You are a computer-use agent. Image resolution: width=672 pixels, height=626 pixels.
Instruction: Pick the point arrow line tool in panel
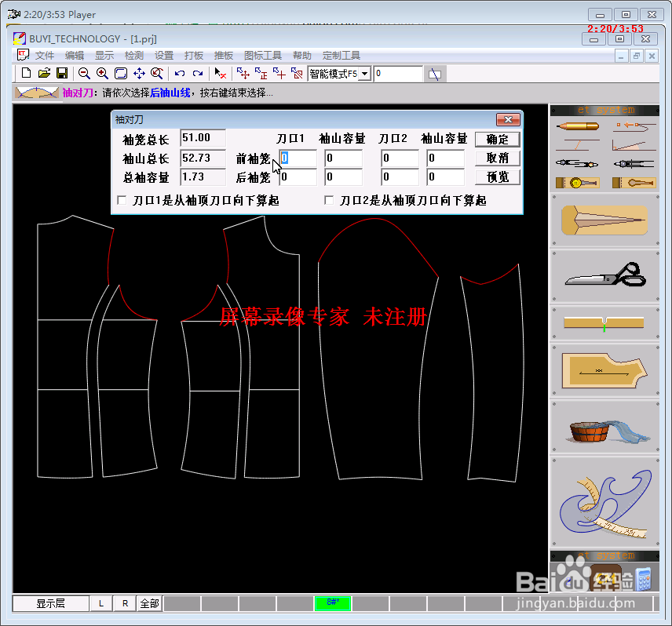click(634, 126)
